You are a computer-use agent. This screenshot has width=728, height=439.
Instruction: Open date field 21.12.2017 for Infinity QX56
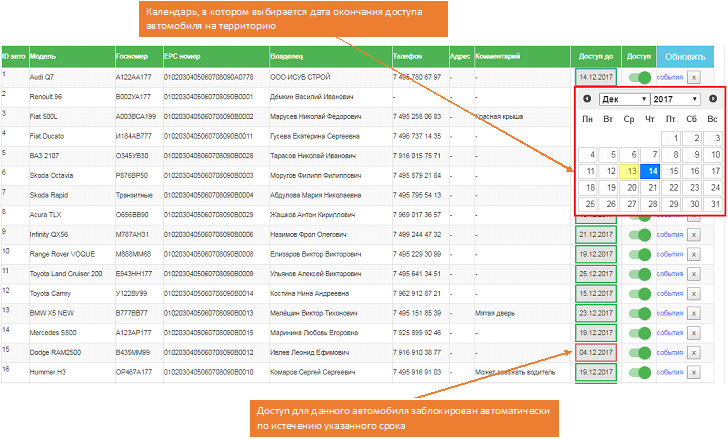(x=596, y=234)
